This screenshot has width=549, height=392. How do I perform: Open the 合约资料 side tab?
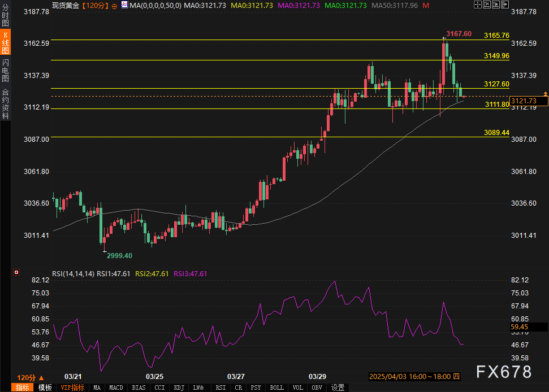pyautogui.click(x=5, y=104)
